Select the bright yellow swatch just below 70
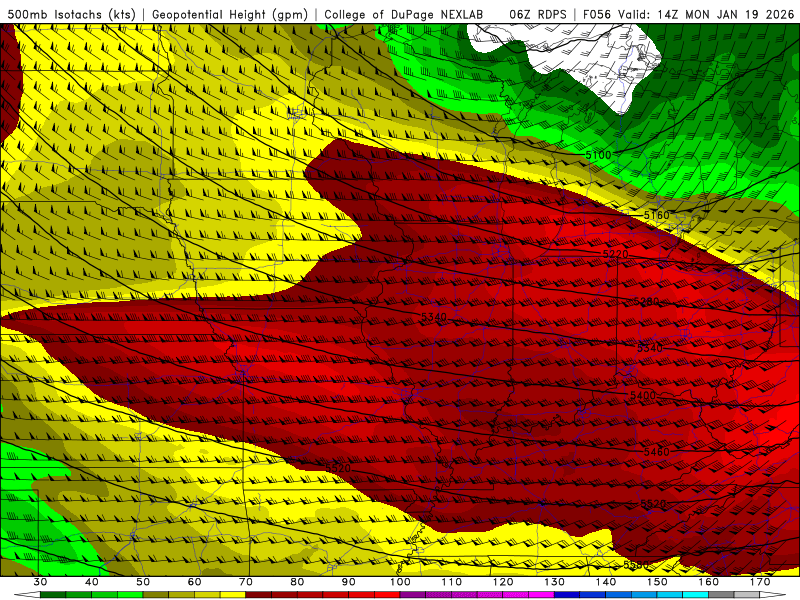This screenshot has height=600, width=800. [233, 595]
